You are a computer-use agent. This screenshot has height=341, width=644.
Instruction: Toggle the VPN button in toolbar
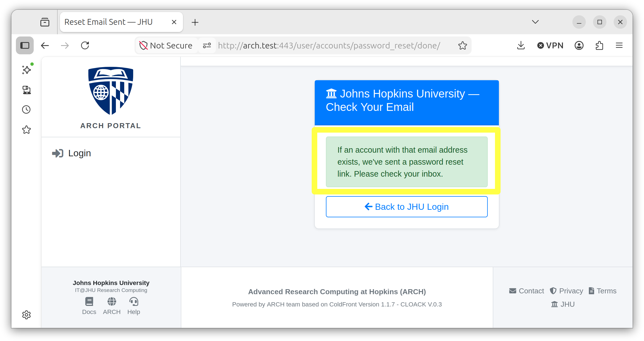pyautogui.click(x=550, y=45)
